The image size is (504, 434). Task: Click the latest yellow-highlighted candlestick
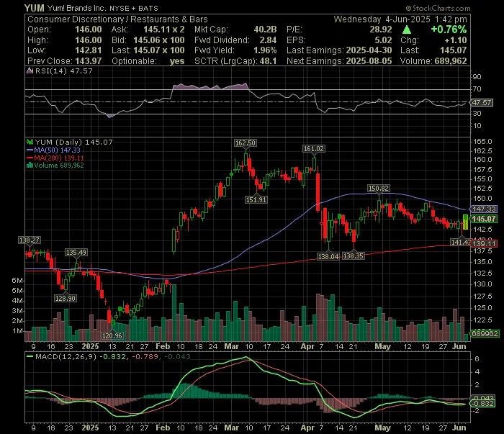point(465,222)
